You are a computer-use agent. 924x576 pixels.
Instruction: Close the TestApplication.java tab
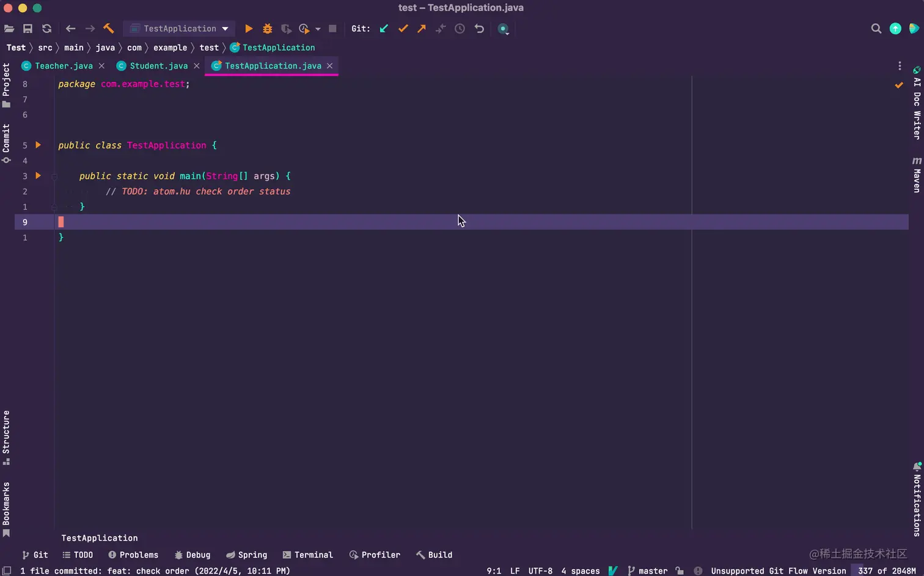(x=329, y=66)
